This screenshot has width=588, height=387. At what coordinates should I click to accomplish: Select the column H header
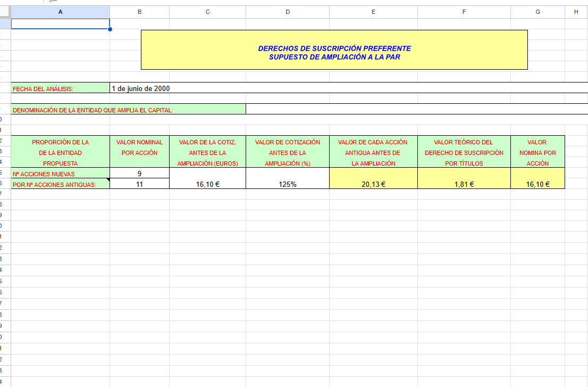(x=576, y=11)
